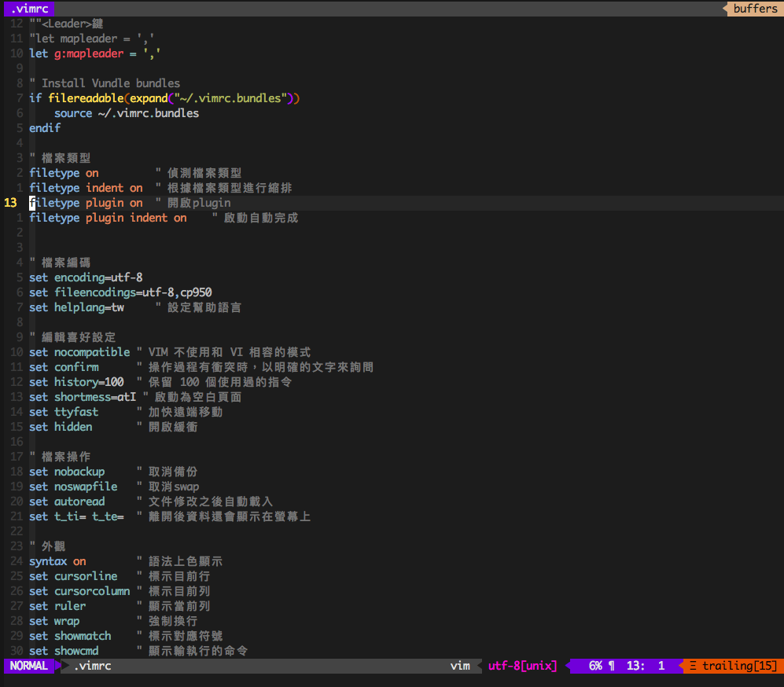The image size is (784, 687).
Task: Place cursor on 'syntax on' line
Action: 57,561
